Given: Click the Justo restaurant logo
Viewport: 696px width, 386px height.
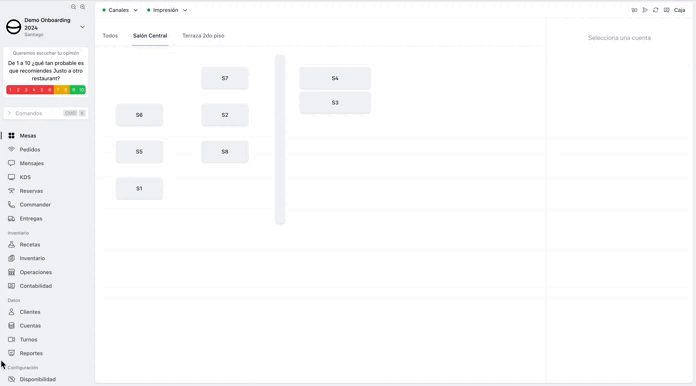Looking at the screenshot, I should coord(14,27).
